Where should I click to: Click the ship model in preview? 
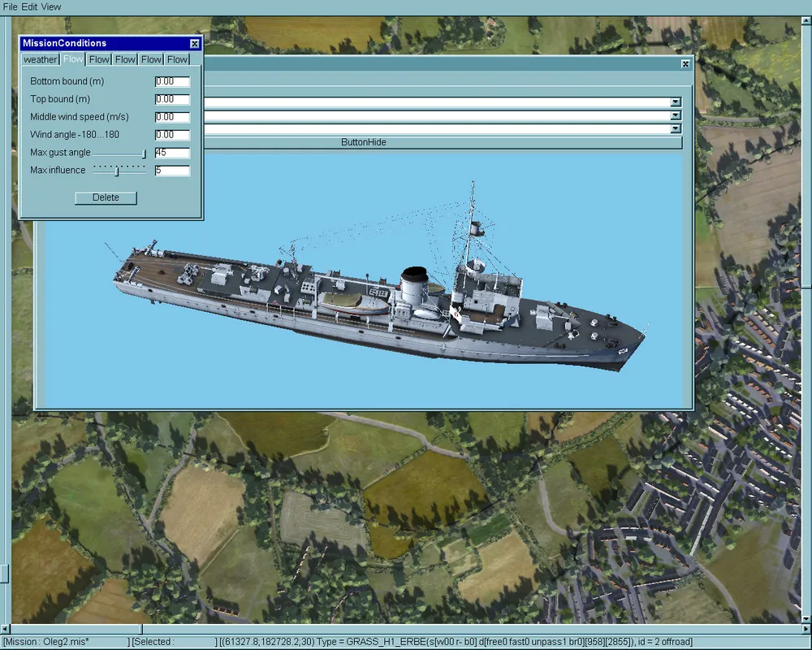click(x=382, y=301)
